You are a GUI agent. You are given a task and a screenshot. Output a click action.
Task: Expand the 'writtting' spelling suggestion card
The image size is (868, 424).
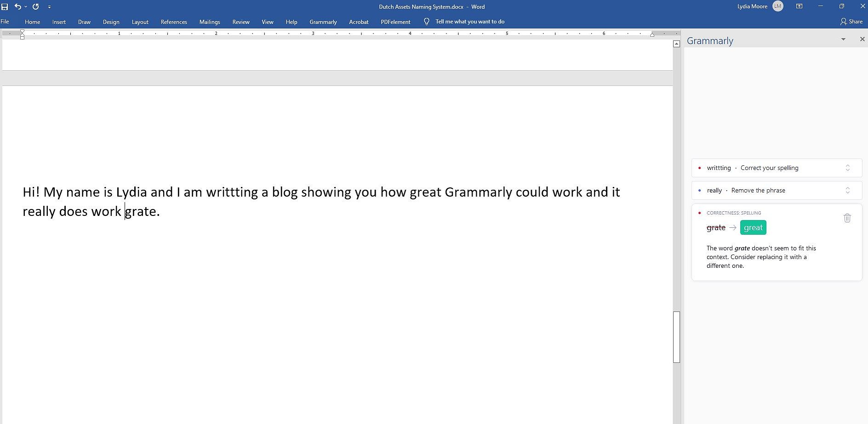click(777, 168)
